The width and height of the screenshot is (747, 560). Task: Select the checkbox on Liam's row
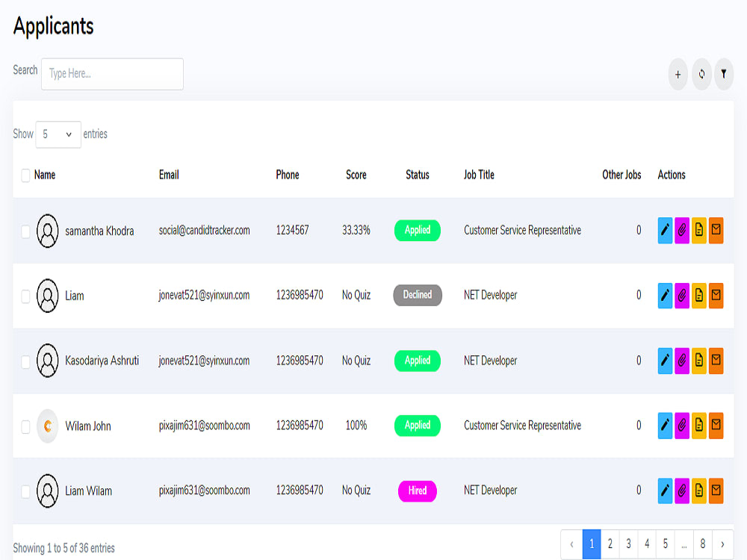pos(25,296)
